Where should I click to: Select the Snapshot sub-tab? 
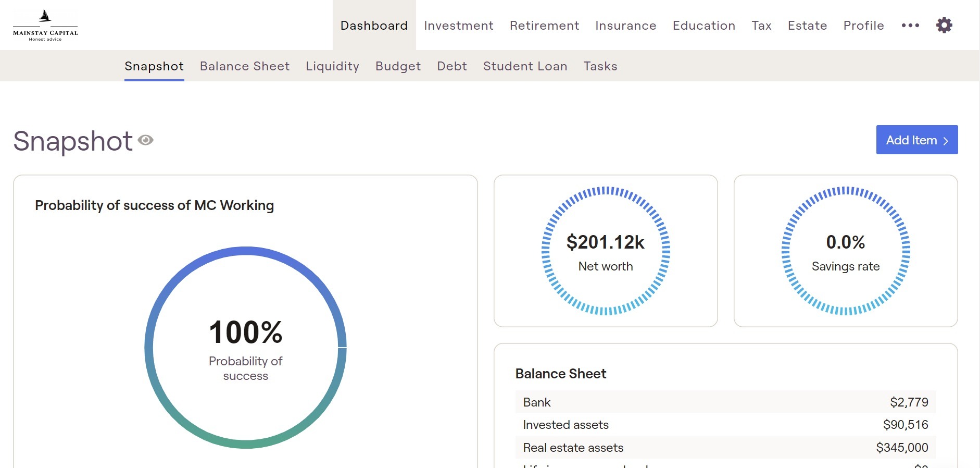click(154, 66)
